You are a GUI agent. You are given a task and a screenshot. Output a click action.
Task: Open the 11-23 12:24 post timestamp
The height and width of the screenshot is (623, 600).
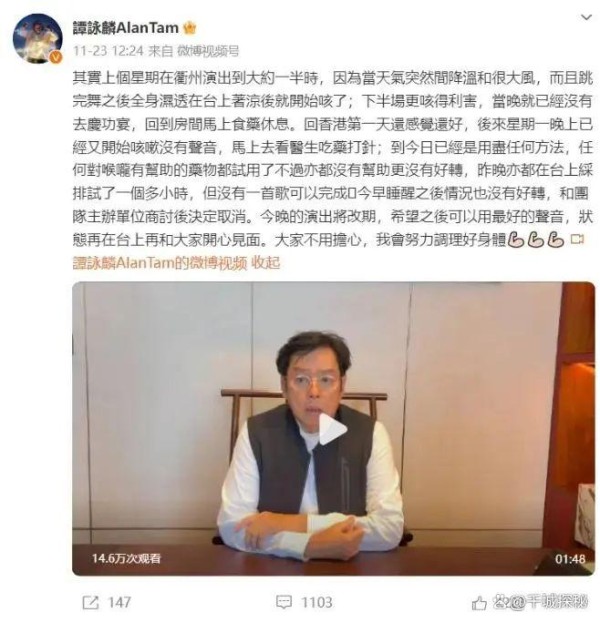(108, 51)
